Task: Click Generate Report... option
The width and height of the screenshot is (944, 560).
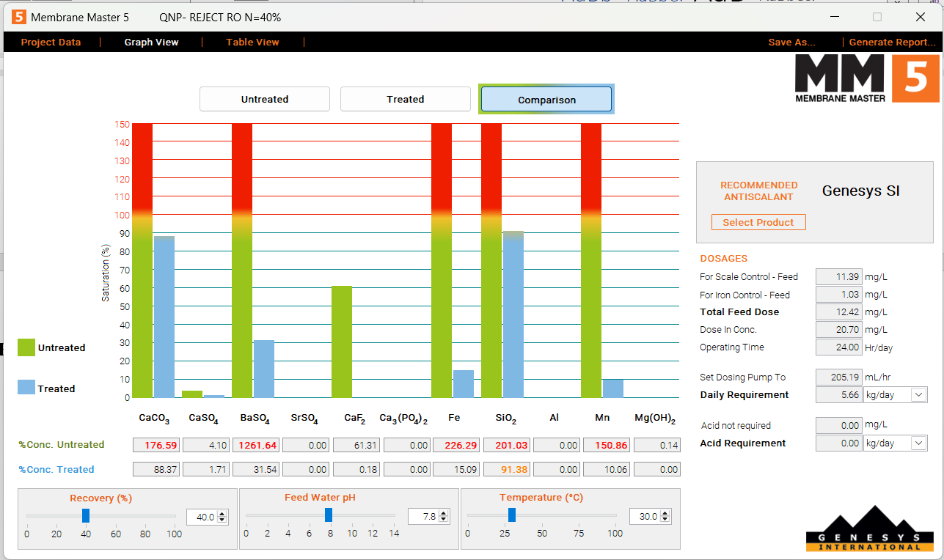Action: click(x=892, y=43)
